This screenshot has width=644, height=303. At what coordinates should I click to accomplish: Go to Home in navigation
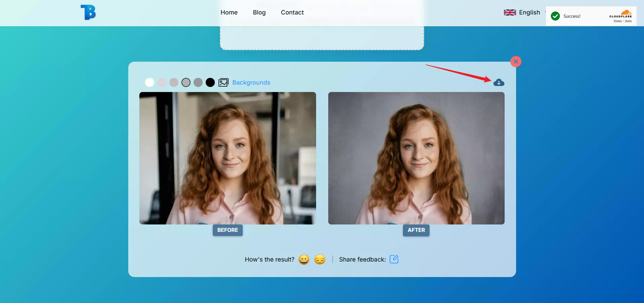(x=229, y=12)
